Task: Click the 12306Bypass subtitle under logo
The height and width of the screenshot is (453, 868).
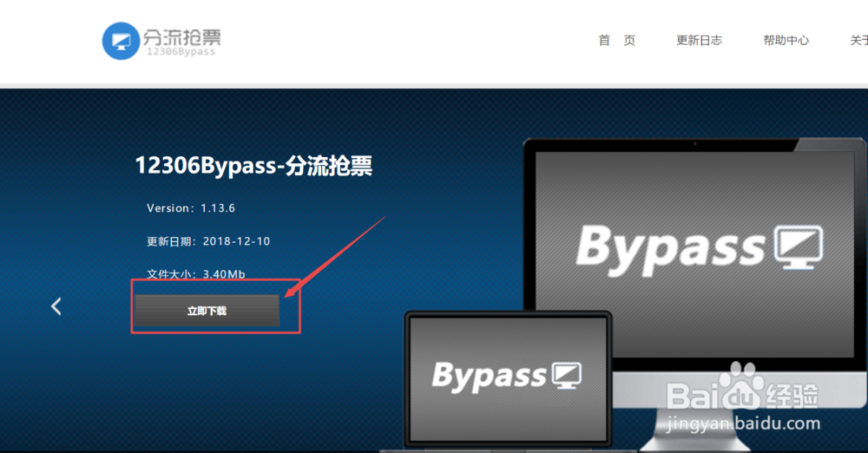Action: click(181, 52)
